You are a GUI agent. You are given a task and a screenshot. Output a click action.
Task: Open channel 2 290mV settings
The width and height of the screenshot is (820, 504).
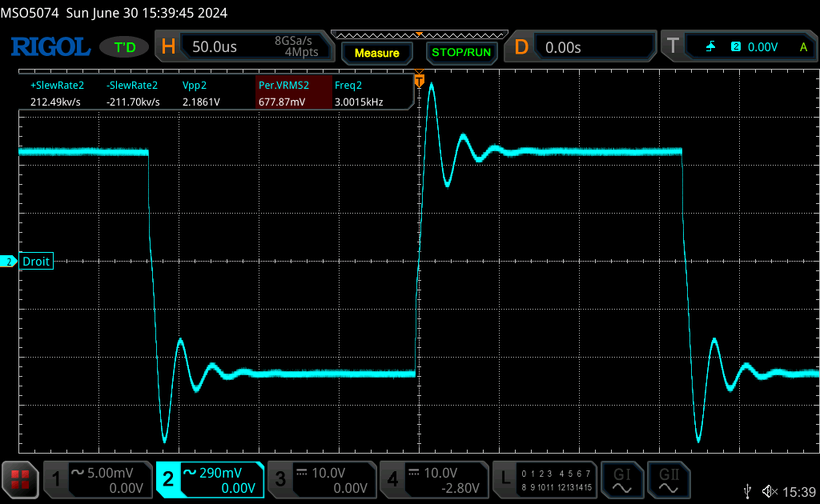click(x=210, y=480)
